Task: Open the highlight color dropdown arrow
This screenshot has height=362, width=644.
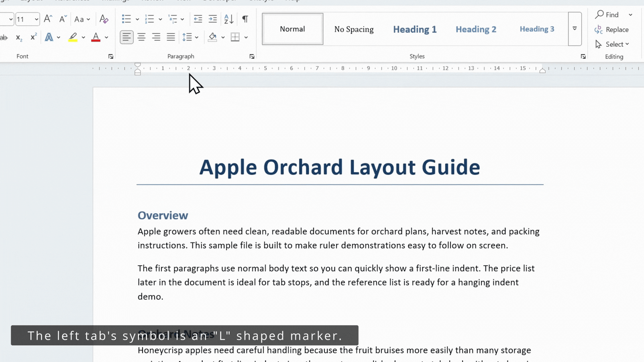Action: [x=83, y=37]
